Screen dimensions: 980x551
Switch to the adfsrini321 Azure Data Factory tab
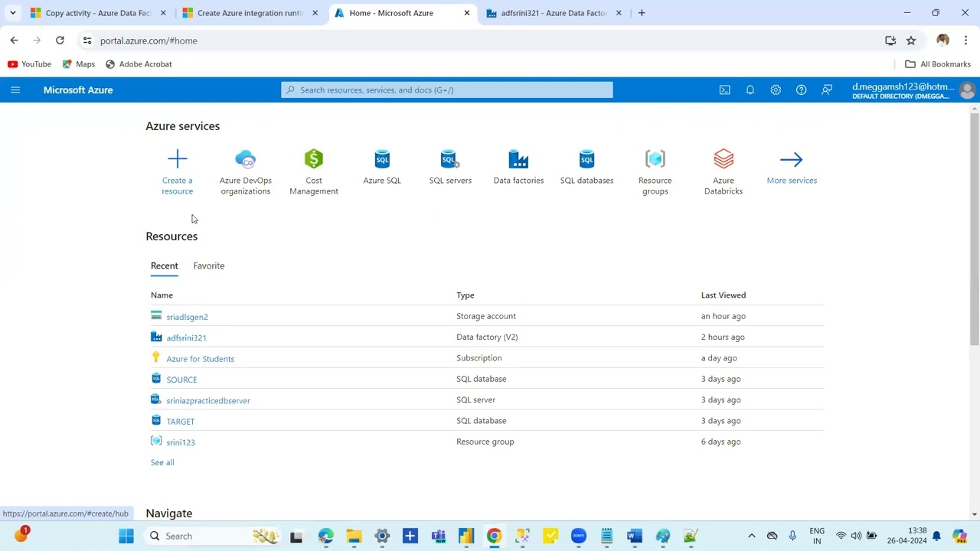[x=553, y=13]
